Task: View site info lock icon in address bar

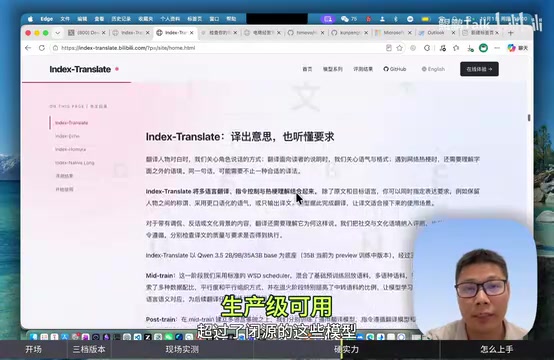Action: (x=55, y=48)
